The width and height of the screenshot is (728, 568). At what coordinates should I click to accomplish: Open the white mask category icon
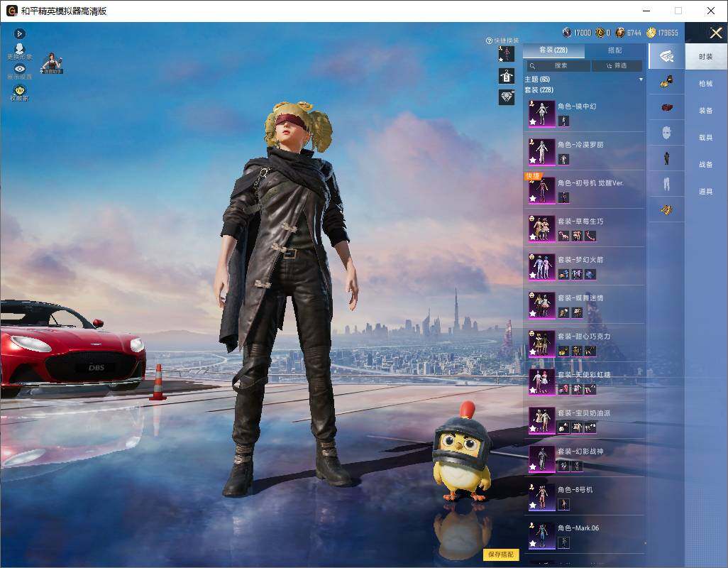pyautogui.click(x=666, y=133)
